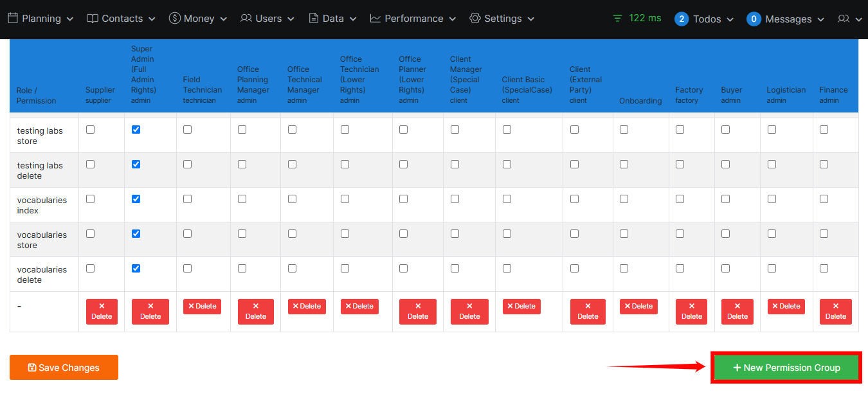The image size is (868, 403).
Task: Click the Planning calendar icon
Action: (13, 19)
